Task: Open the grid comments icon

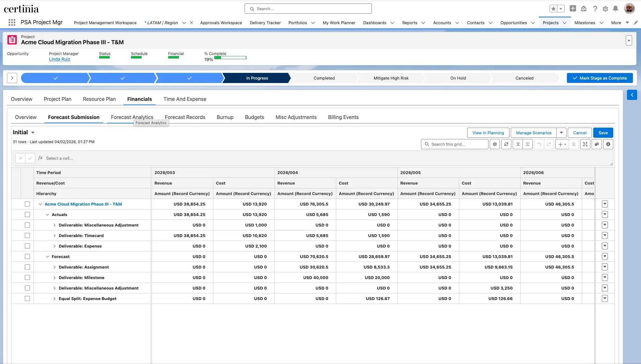Action: tap(596, 144)
